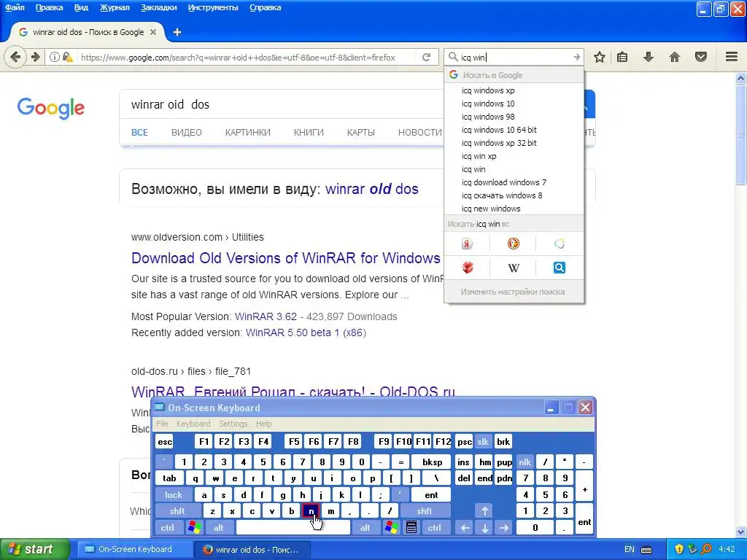
Task: Open the Инструменты menu
Action: click(x=213, y=7)
